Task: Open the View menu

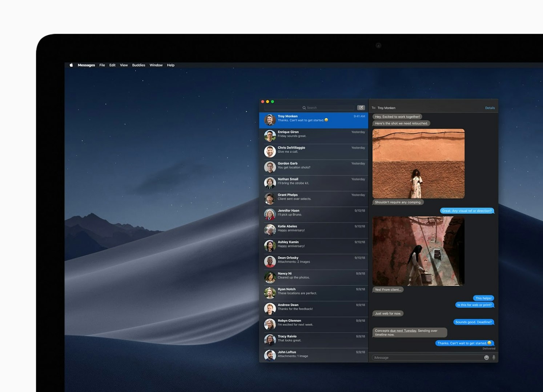Action: coord(124,65)
